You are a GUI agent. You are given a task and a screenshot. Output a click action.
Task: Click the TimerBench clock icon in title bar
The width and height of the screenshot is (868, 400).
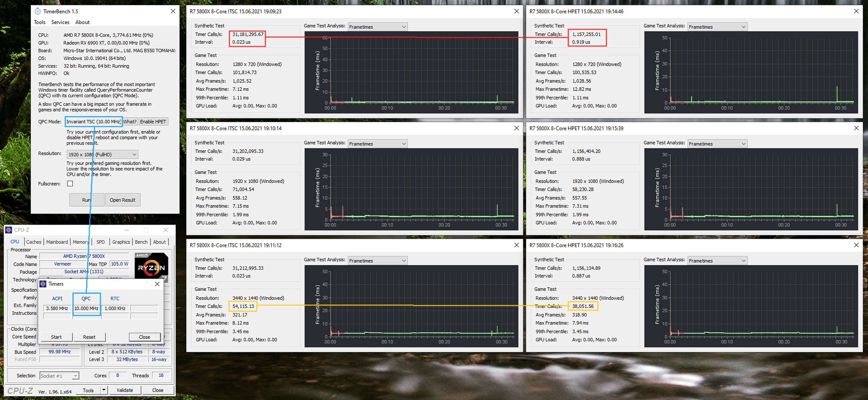38,11
